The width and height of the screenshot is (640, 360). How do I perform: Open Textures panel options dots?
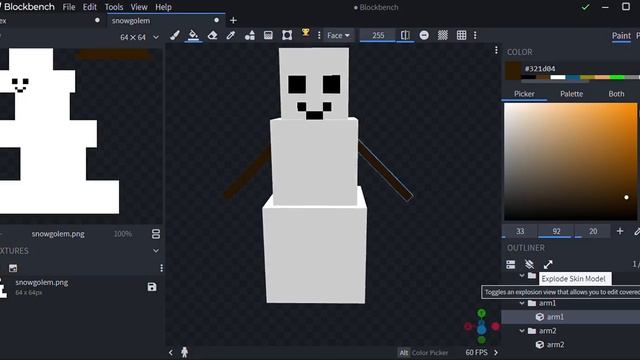click(161, 268)
